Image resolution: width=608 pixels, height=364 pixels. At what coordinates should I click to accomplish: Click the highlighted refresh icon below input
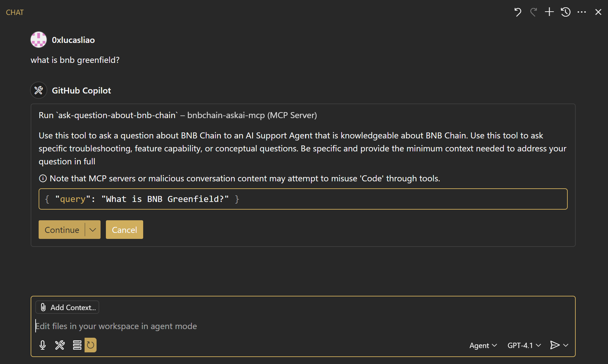tap(91, 345)
